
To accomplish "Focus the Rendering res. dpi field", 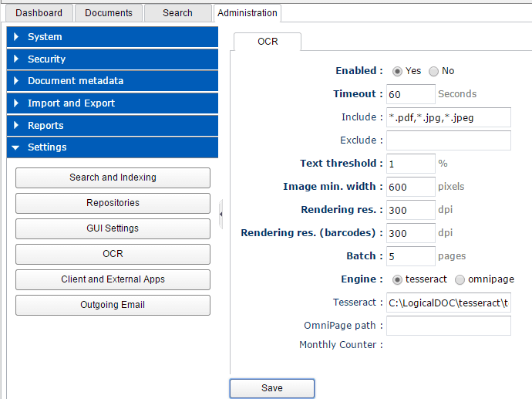I will coord(410,210).
